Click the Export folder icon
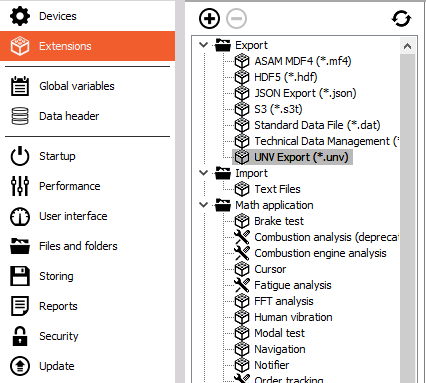 pos(223,45)
